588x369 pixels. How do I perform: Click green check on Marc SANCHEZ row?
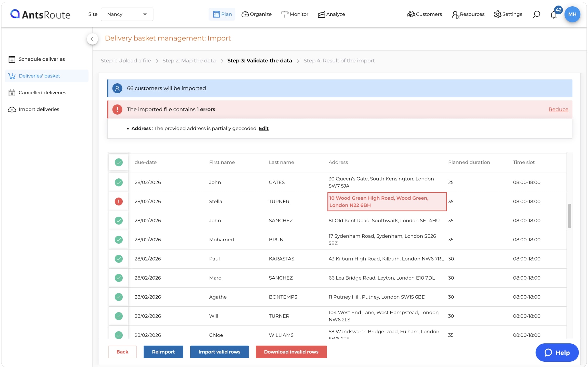click(119, 278)
